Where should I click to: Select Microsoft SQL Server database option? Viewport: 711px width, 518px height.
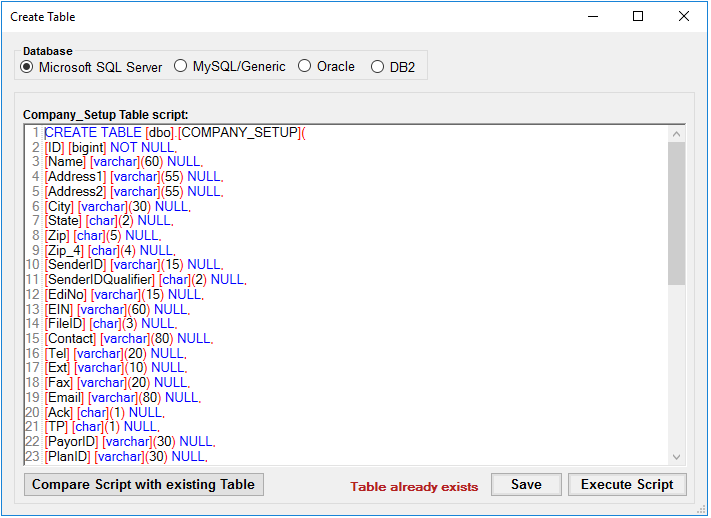coord(91,67)
